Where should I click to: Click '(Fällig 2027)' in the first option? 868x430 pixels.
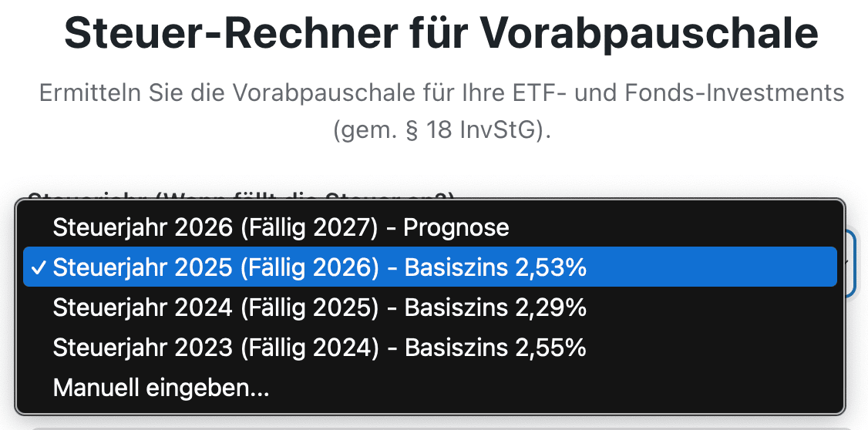[x=309, y=227]
